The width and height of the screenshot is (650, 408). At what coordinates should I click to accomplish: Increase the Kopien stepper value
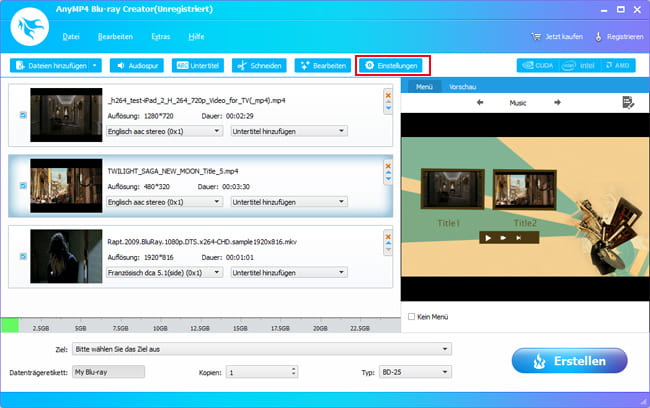click(x=293, y=369)
